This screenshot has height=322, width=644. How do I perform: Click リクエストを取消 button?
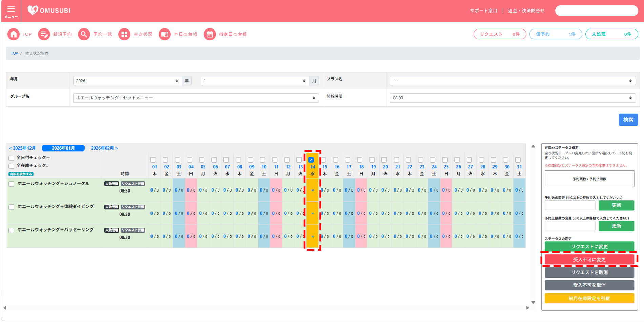[x=589, y=272]
